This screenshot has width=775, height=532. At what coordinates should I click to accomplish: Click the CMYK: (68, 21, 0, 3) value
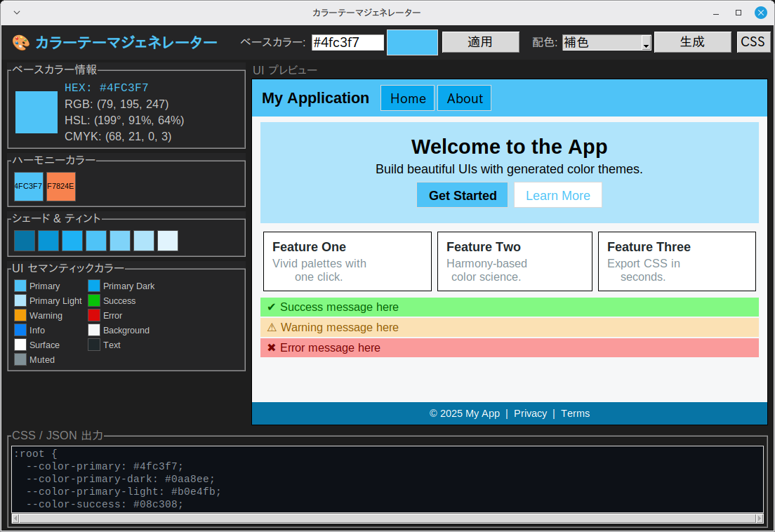coord(118,136)
